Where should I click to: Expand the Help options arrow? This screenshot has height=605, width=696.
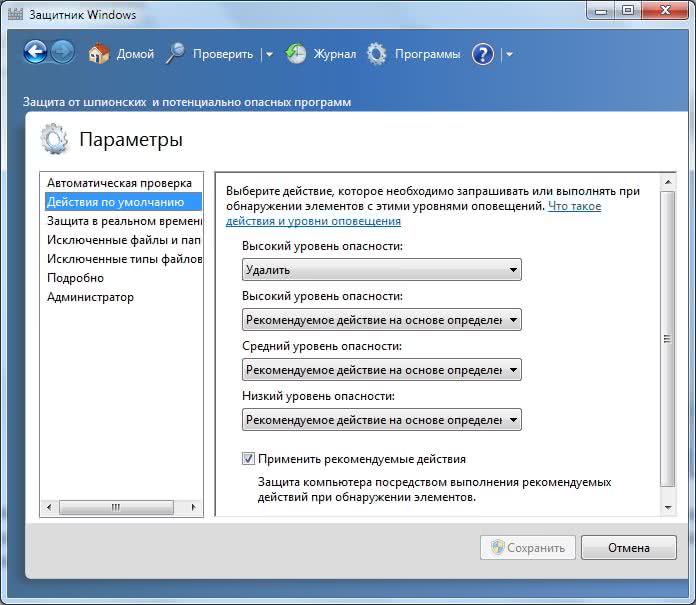[x=509, y=55]
